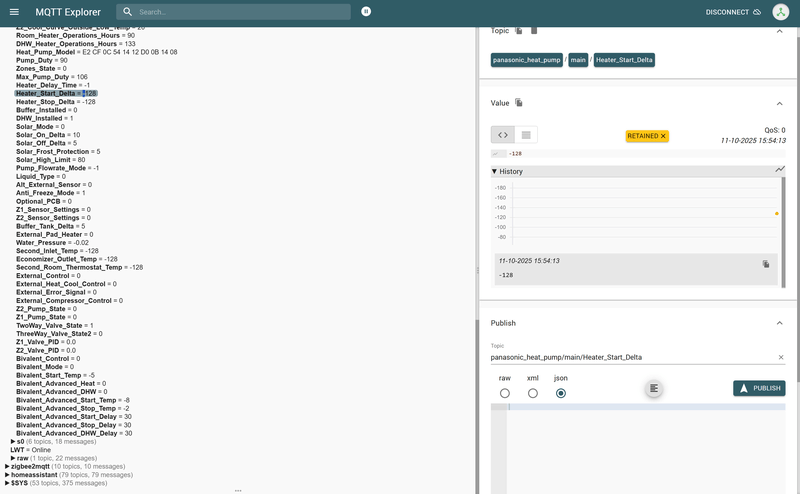800x494 pixels.
Task: Click the publish Topic input field
Action: 633,357
